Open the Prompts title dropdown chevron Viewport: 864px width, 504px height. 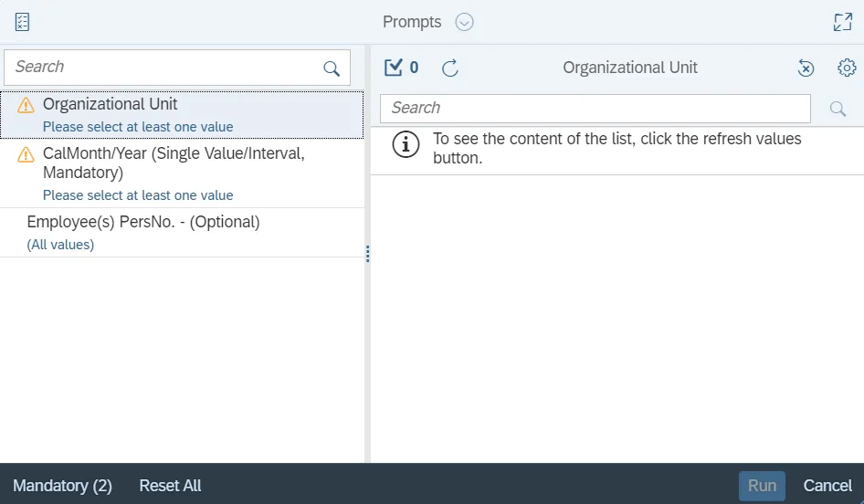point(464,22)
